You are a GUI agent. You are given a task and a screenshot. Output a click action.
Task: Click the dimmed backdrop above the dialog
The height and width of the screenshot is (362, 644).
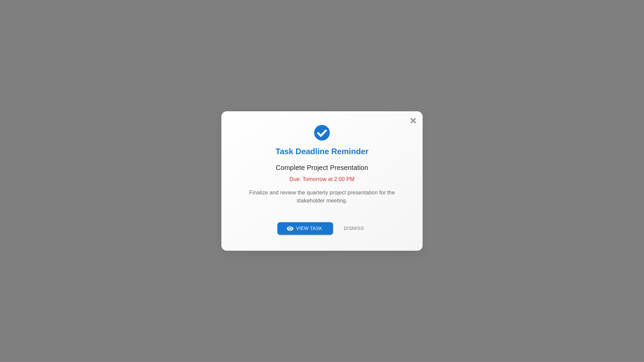[x=322, y=54]
